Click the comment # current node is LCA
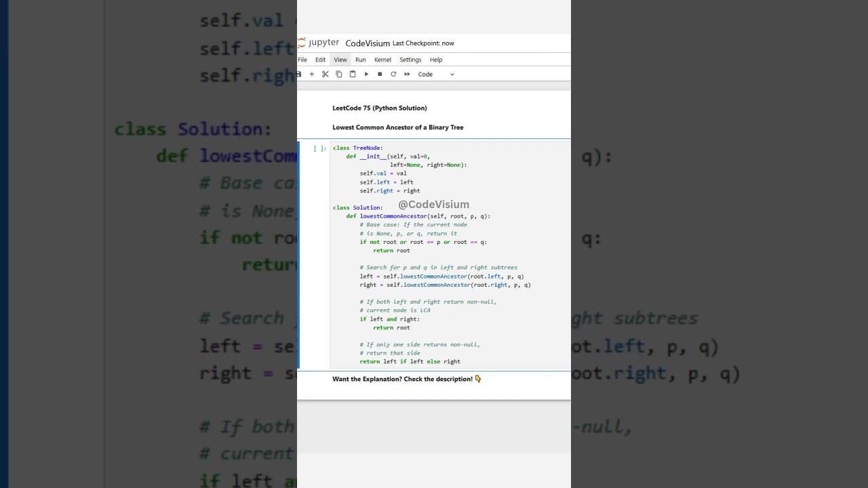This screenshot has width=868, height=488. pos(395,310)
